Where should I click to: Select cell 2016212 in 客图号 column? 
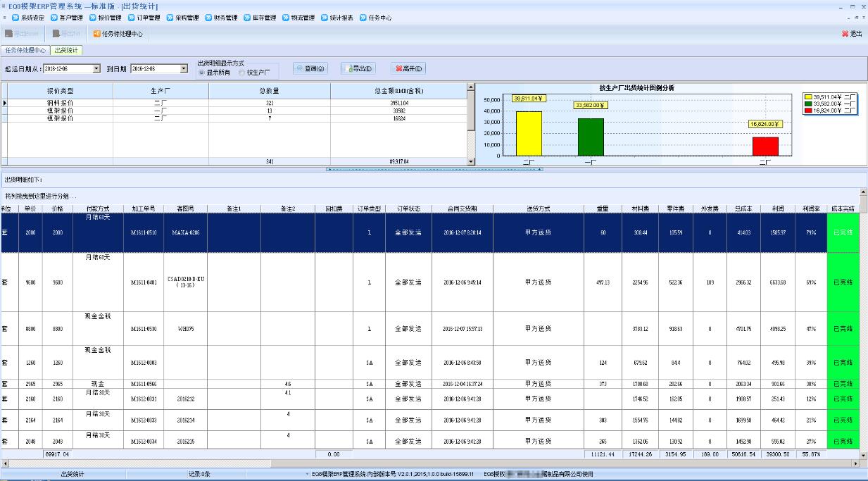pos(185,399)
